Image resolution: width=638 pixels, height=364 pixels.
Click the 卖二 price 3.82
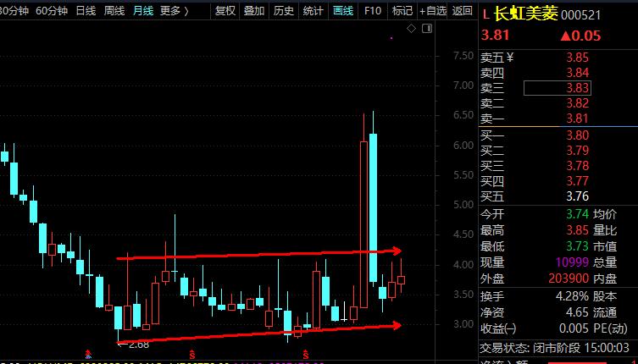[x=577, y=103]
